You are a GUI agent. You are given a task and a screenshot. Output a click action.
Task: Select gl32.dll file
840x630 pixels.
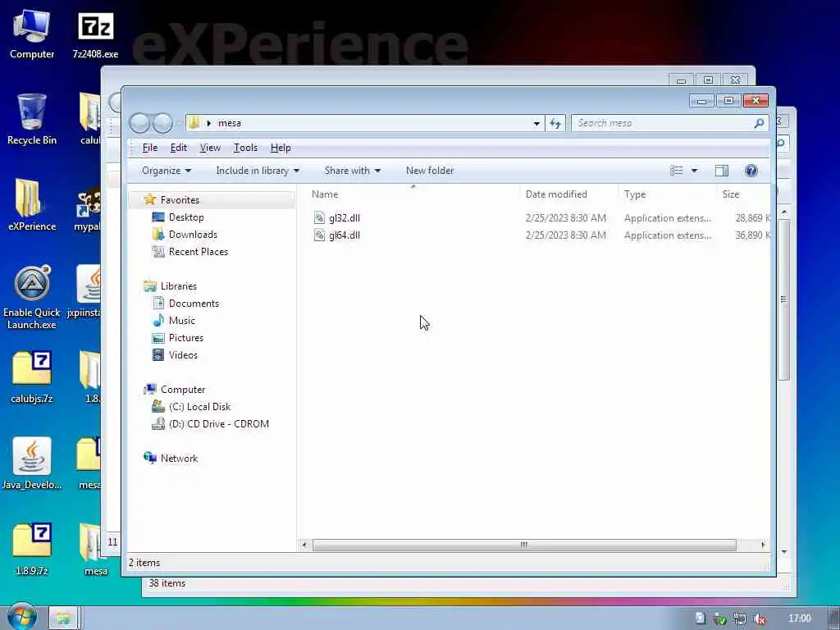[344, 218]
